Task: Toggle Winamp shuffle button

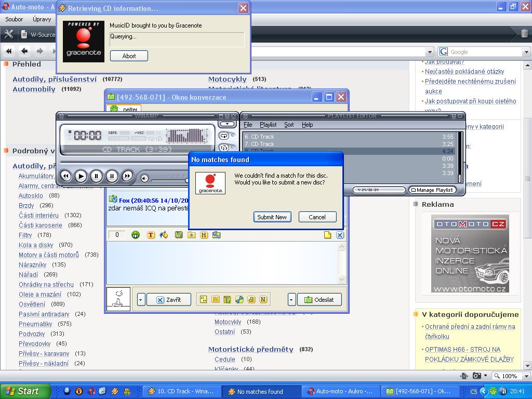Action: tap(224, 148)
